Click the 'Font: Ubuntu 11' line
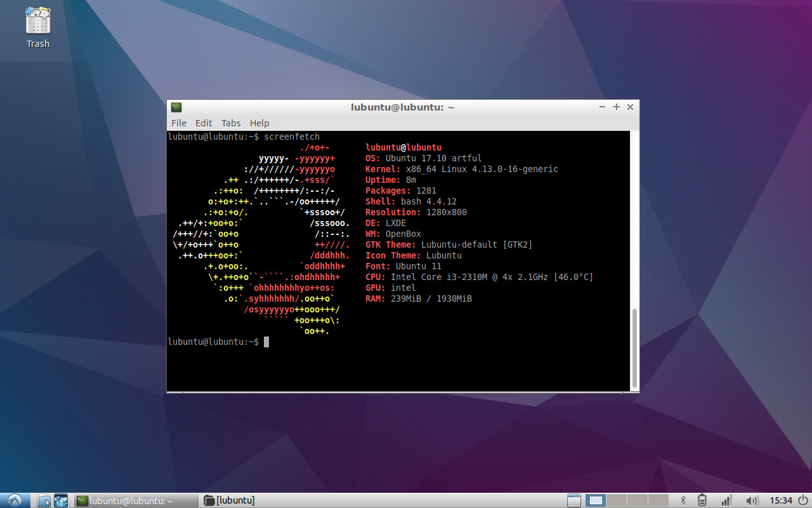The width and height of the screenshot is (812, 508). [x=403, y=267]
